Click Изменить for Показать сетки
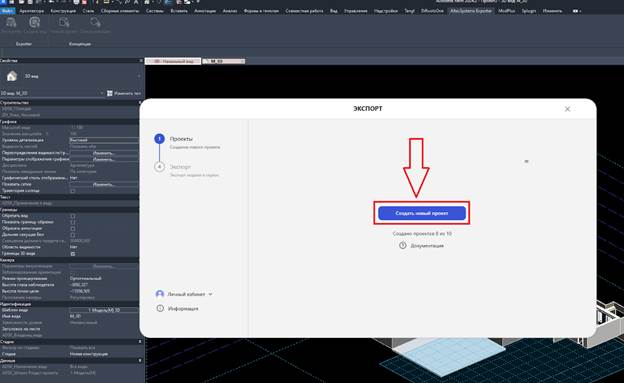Screen dimensions: 624x383 tap(104, 185)
